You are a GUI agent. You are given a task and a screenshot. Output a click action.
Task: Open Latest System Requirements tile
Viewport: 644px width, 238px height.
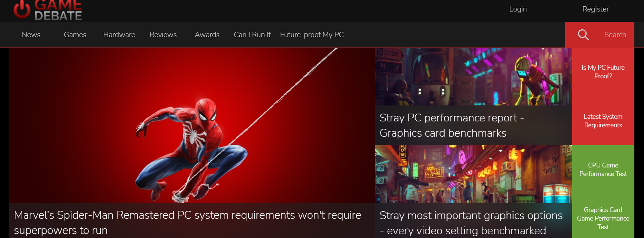[x=603, y=121]
